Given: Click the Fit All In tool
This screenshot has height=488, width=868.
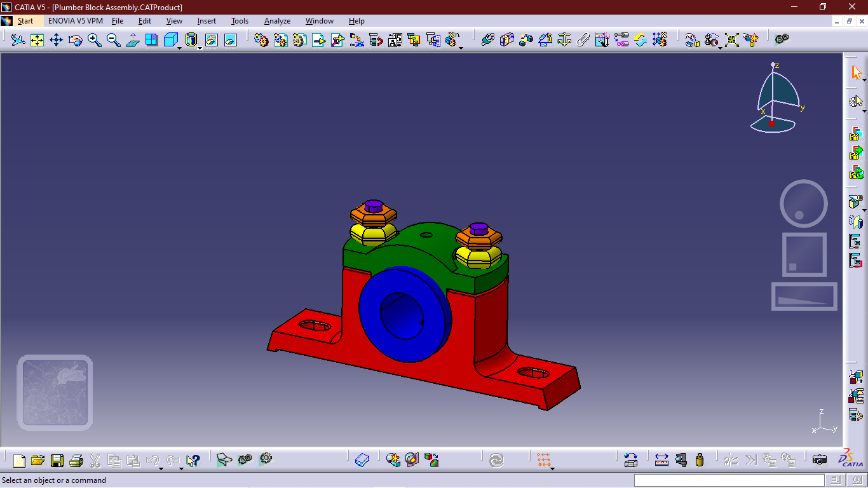Looking at the screenshot, I should coord(37,40).
